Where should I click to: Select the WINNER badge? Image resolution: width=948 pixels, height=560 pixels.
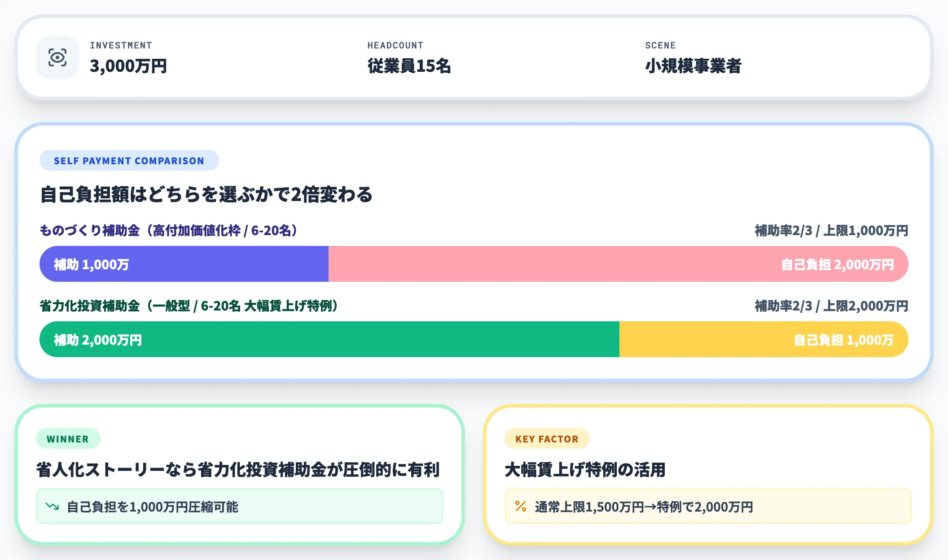[x=68, y=439]
